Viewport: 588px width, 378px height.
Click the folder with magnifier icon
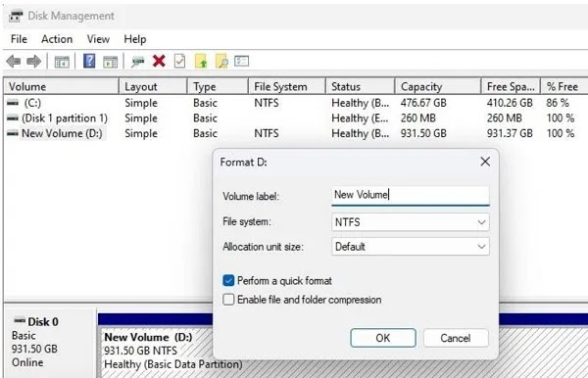221,61
